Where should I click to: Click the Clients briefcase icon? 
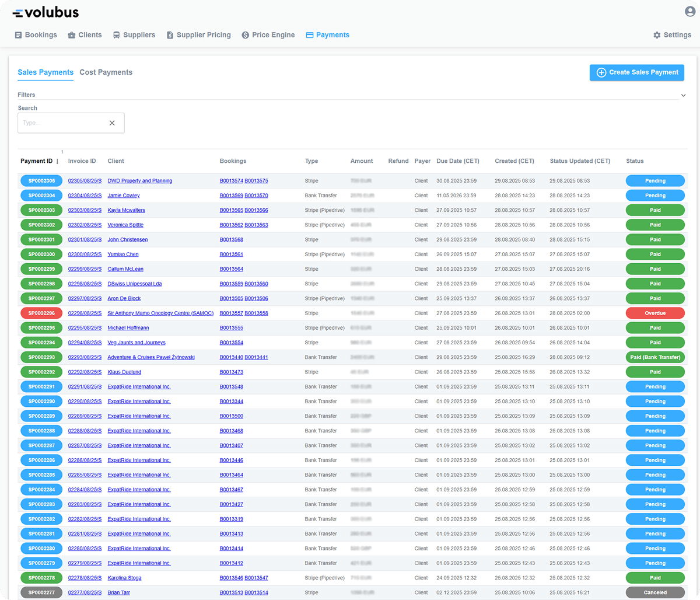point(72,35)
